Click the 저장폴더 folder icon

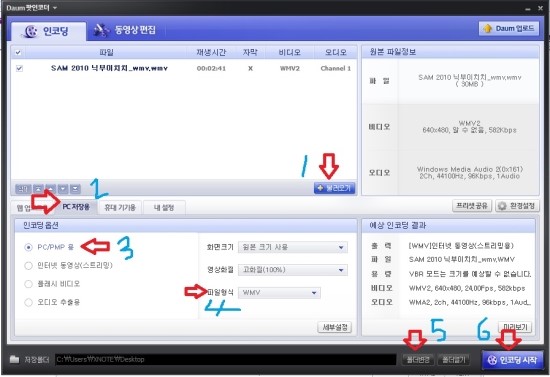click(x=14, y=359)
